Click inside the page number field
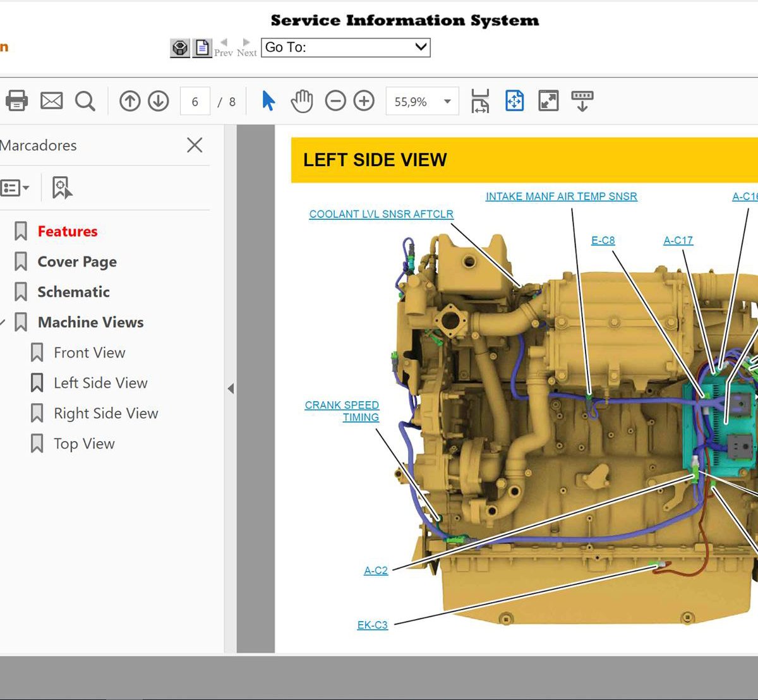 (x=195, y=100)
